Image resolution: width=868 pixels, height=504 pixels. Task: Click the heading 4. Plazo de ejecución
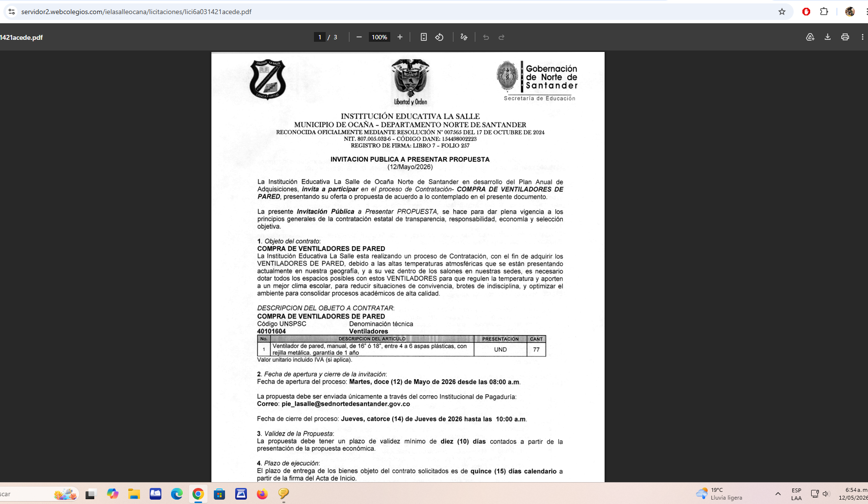point(288,463)
